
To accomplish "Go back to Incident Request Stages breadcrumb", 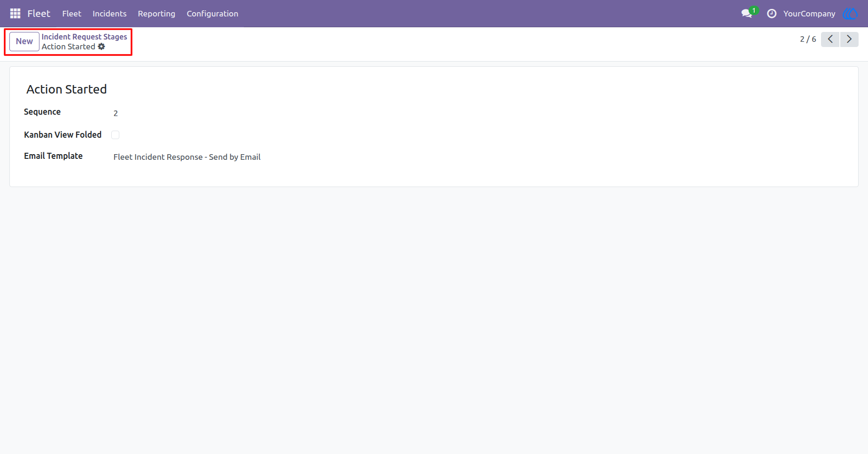I will coord(84,37).
